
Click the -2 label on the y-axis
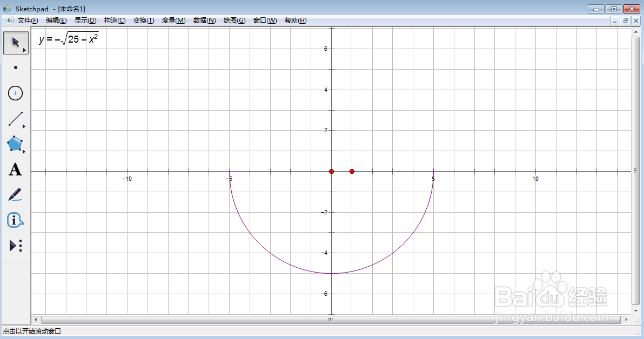click(324, 212)
